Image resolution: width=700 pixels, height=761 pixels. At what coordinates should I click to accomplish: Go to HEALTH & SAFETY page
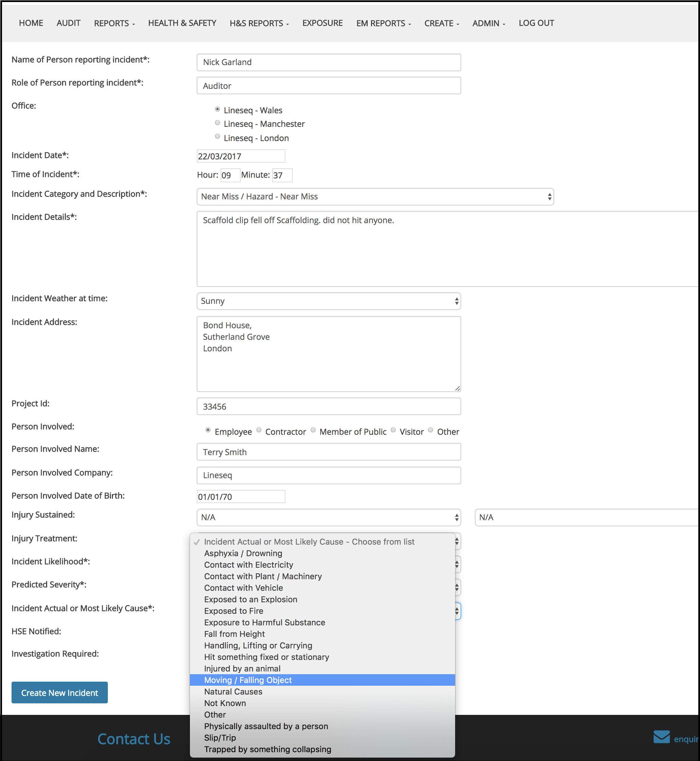coord(182,23)
